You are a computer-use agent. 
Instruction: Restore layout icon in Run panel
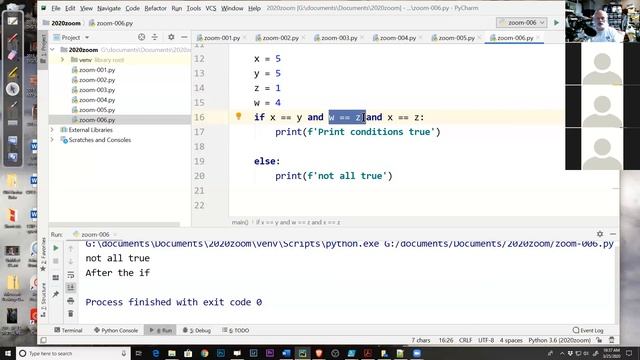(56, 278)
